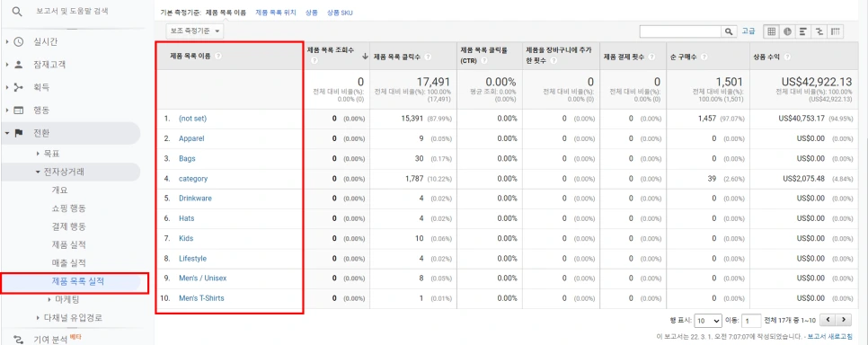This screenshot has height=345, width=868.
Task: Sort by 순 구매수 column header
Action: click(x=683, y=57)
